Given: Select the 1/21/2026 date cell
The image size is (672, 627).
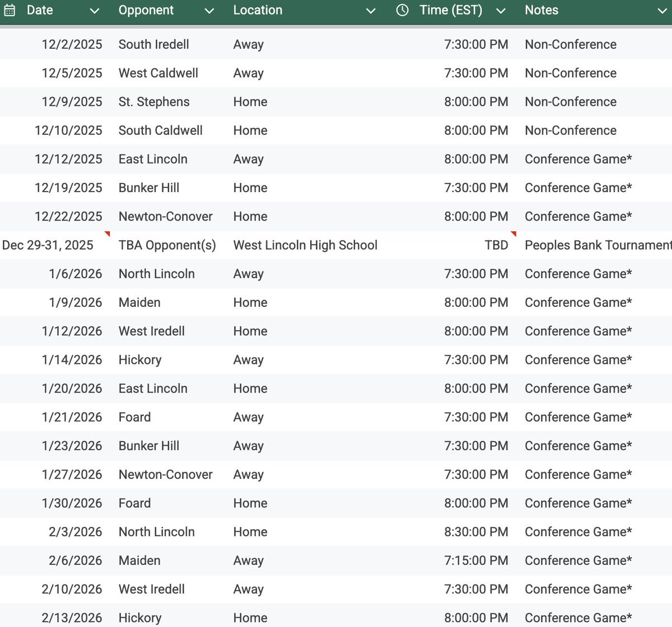Looking at the screenshot, I should (72, 417).
